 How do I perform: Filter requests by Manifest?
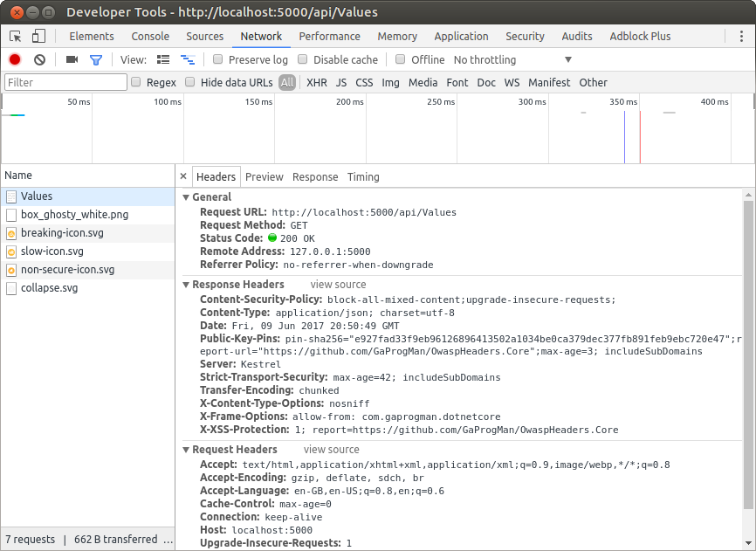[x=549, y=82]
